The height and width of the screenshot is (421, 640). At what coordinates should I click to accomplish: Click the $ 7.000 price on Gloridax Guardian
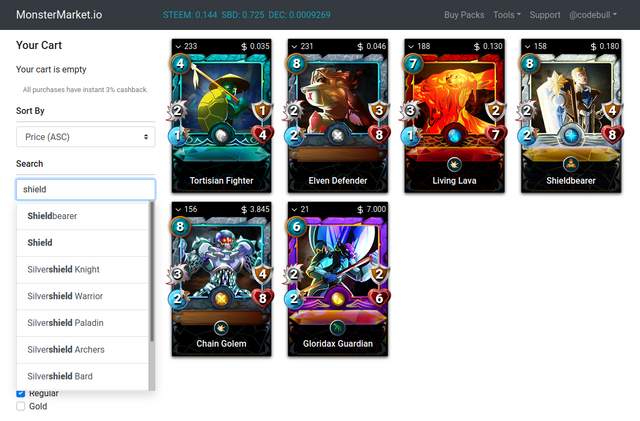tap(371, 209)
